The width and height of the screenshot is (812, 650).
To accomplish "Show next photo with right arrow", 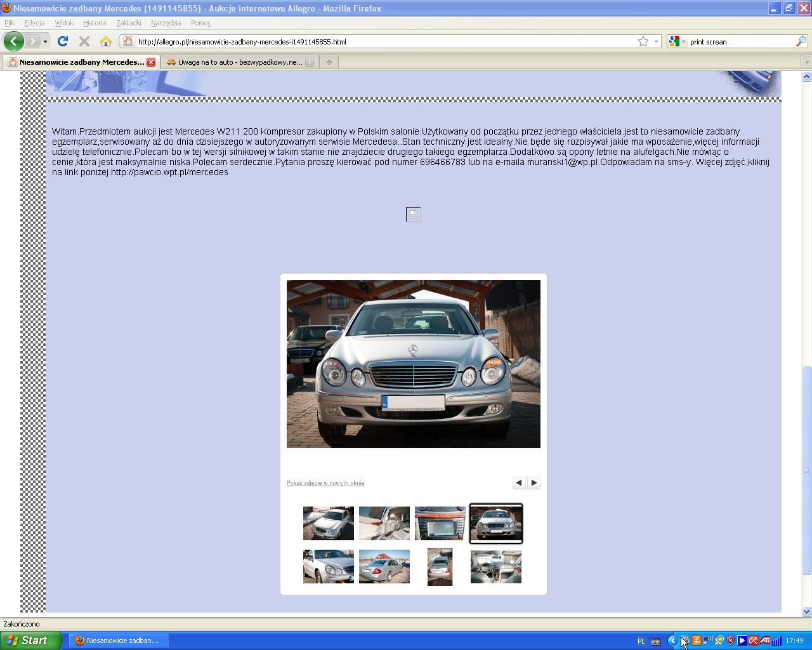I will [534, 483].
